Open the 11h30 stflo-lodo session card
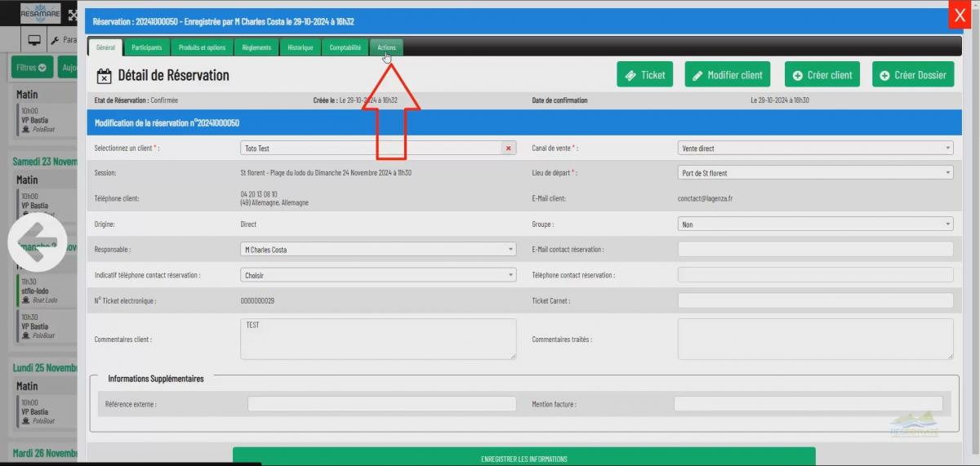Viewport: 980px width, 466px height. coord(47,290)
